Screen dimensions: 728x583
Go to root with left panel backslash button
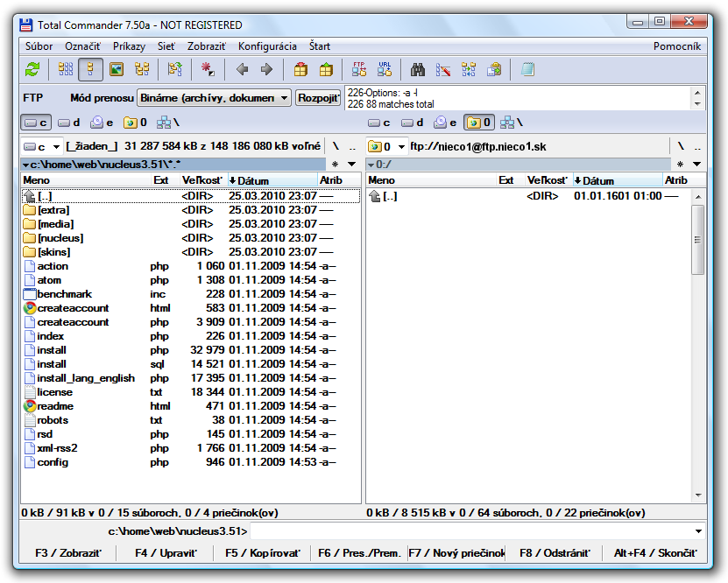coord(336,147)
